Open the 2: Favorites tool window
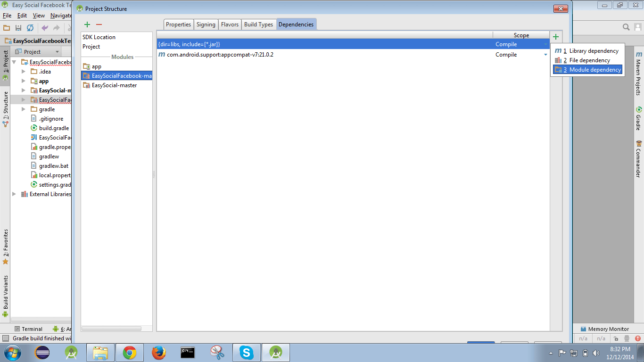 click(x=5, y=247)
